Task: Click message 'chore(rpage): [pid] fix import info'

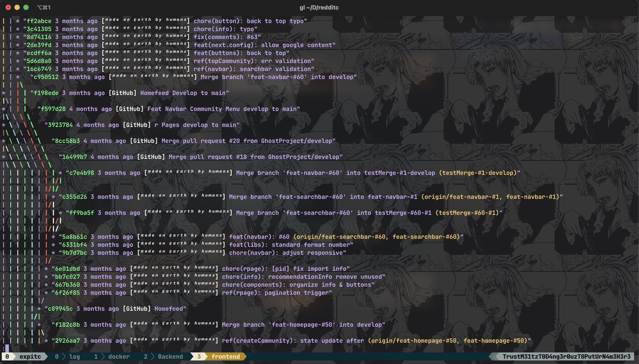Action: click(x=284, y=269)
